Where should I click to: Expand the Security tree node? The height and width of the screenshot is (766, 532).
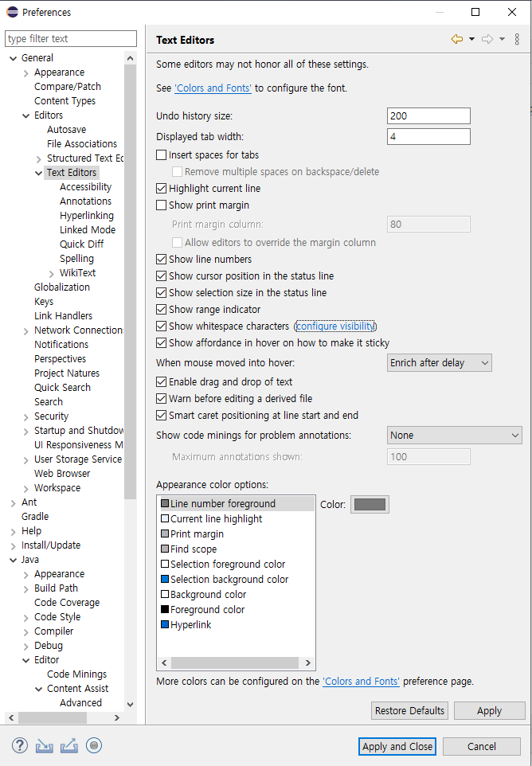pyautogui.click(x=26, y=416)
